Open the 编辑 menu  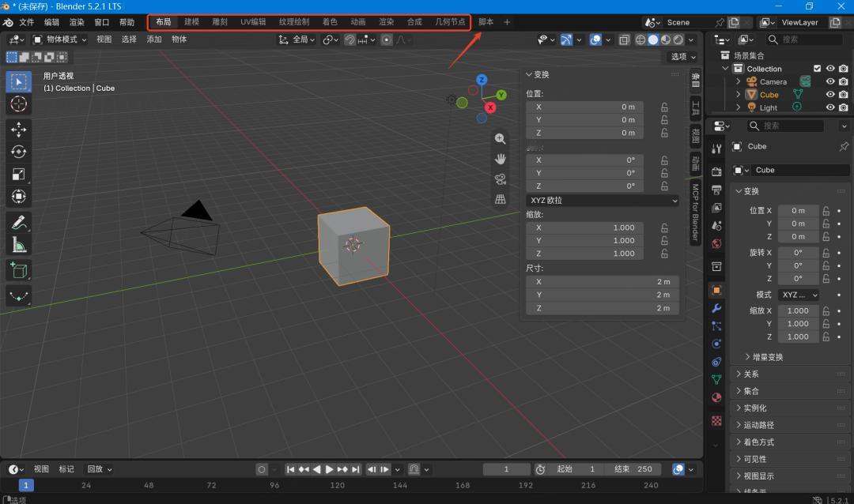pyautogui.click(x=51, y=22)
